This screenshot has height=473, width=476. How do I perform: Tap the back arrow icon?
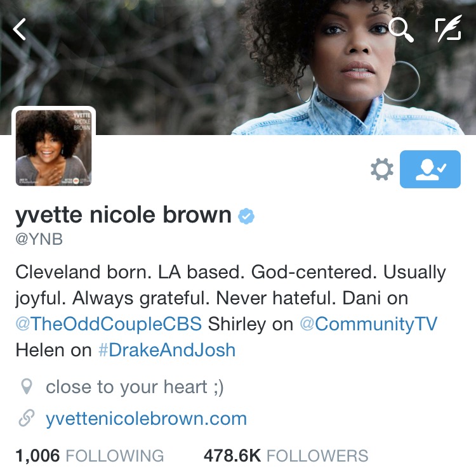point(19,29)
